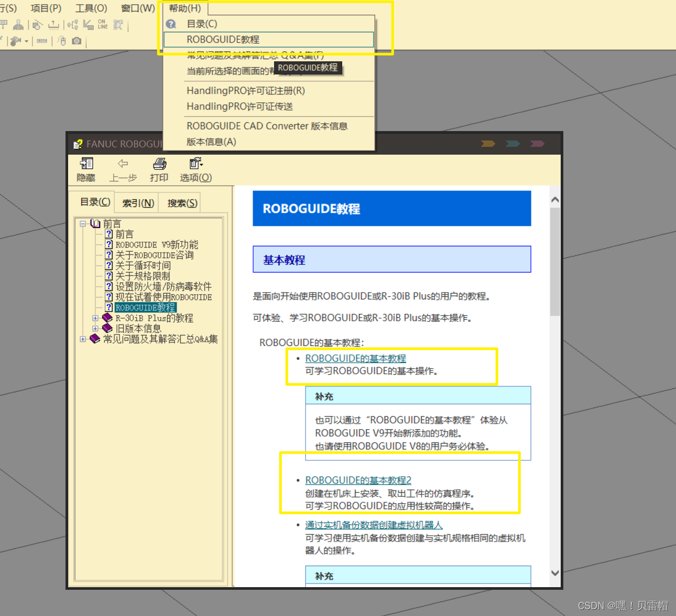676x616 pixels.
Task: Open the 窗口(W) menu
Action: click(x=138, y=8)
